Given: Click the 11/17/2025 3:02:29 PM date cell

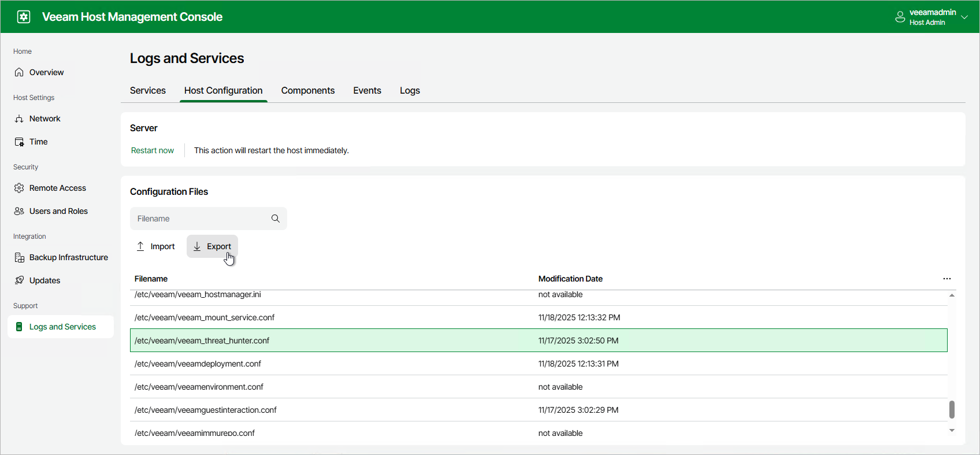Looking at the screenshot, I should tap(578, 410).
